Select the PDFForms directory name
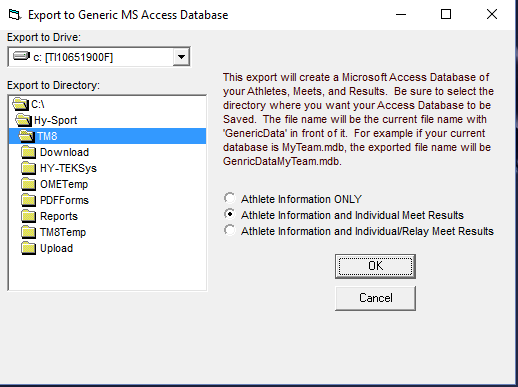 [64, 200]
